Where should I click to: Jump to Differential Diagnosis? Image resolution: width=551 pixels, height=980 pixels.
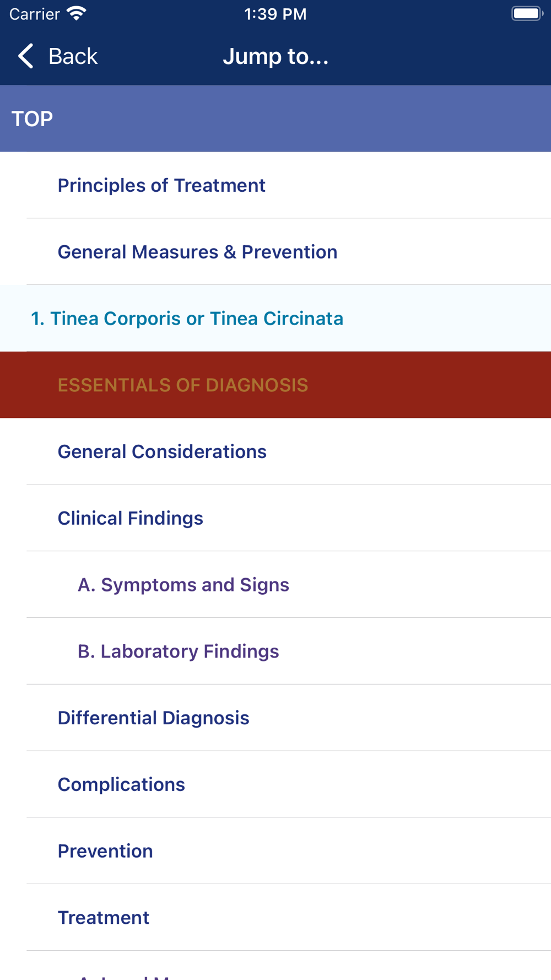click(x=275, y=718)
